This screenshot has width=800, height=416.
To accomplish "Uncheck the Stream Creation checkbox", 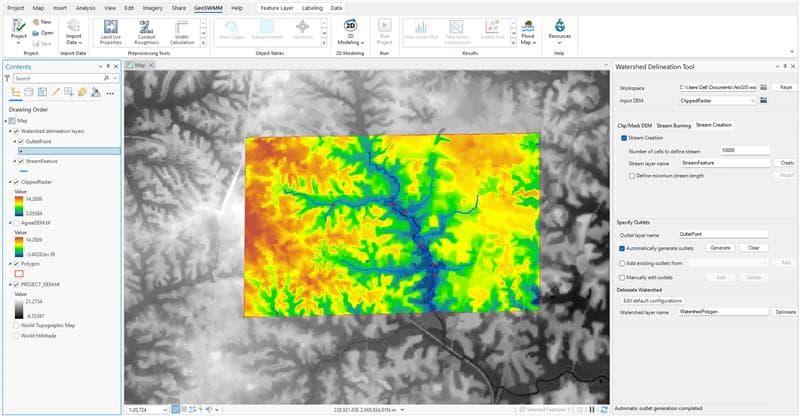I will tap(623, 137).
